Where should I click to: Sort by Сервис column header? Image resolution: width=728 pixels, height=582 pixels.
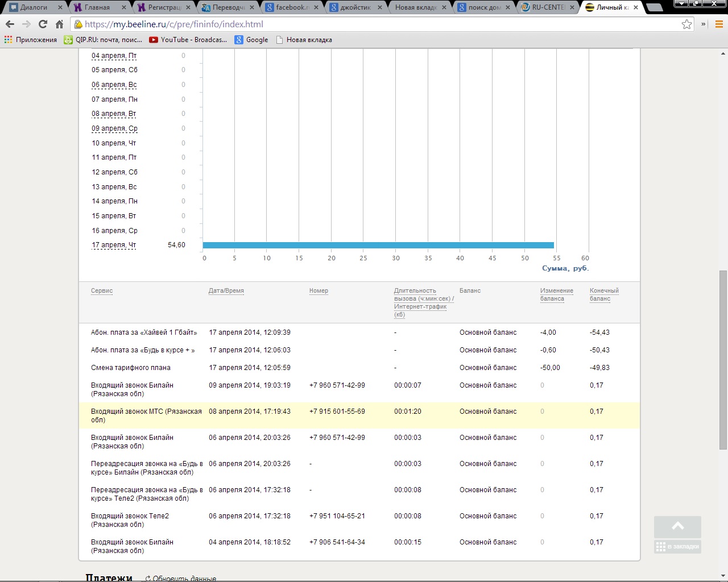(102, 290)
